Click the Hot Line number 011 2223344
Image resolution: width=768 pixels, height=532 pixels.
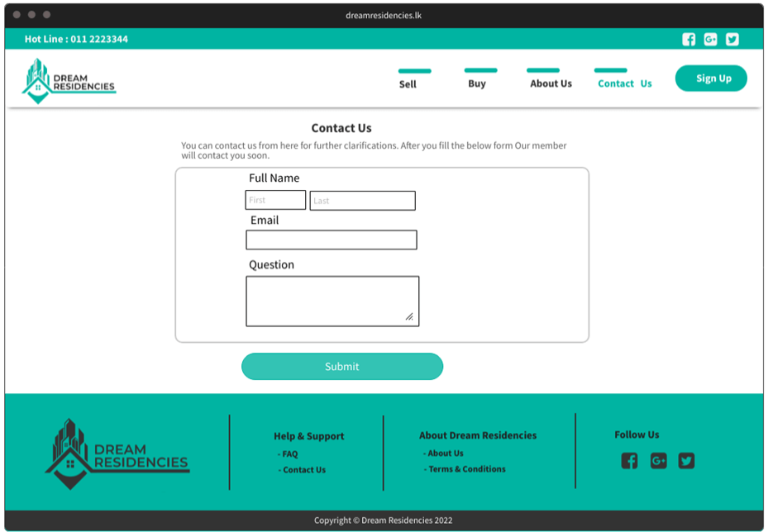coord(99,39)
